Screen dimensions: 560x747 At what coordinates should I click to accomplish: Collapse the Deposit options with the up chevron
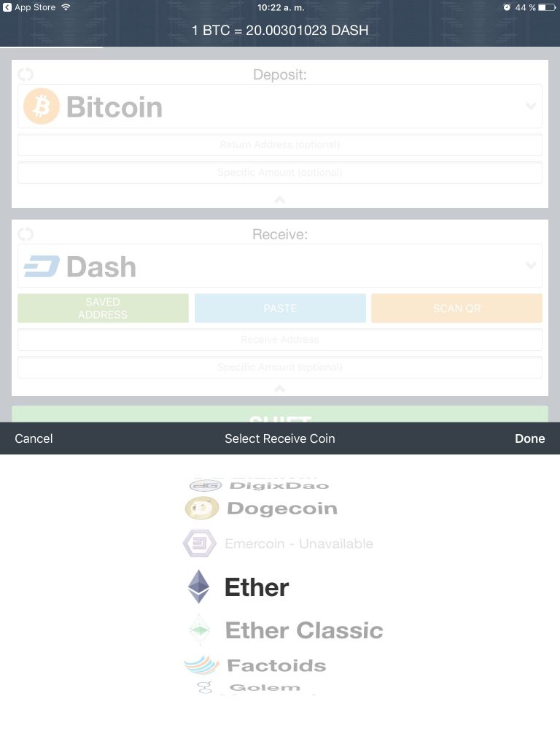point(280,199)
